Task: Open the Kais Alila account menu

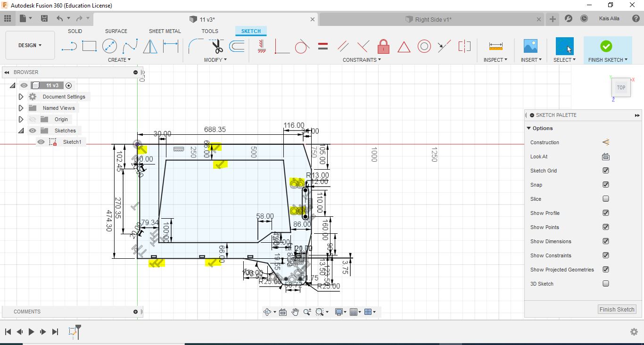Action: (609, 19)
